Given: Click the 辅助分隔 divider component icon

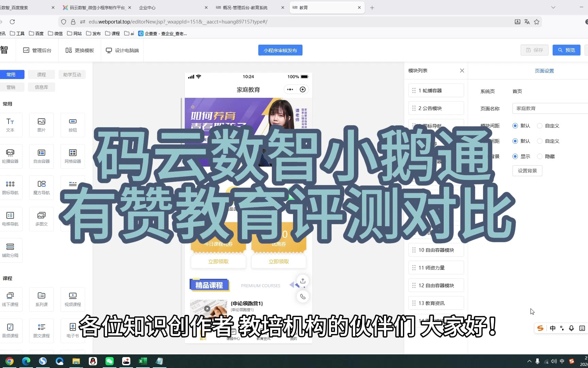Looking at the screenshot, I should [x=10, y=250].
